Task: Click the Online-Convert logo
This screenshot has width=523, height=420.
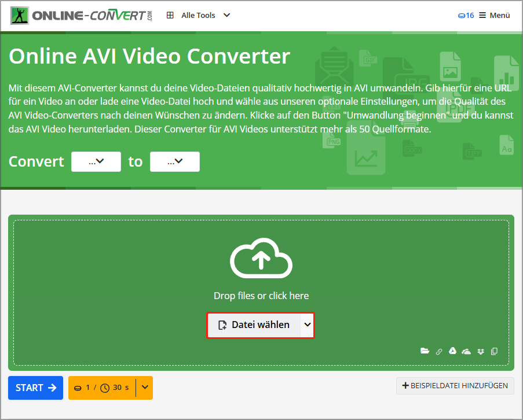Action: [82, 15]
